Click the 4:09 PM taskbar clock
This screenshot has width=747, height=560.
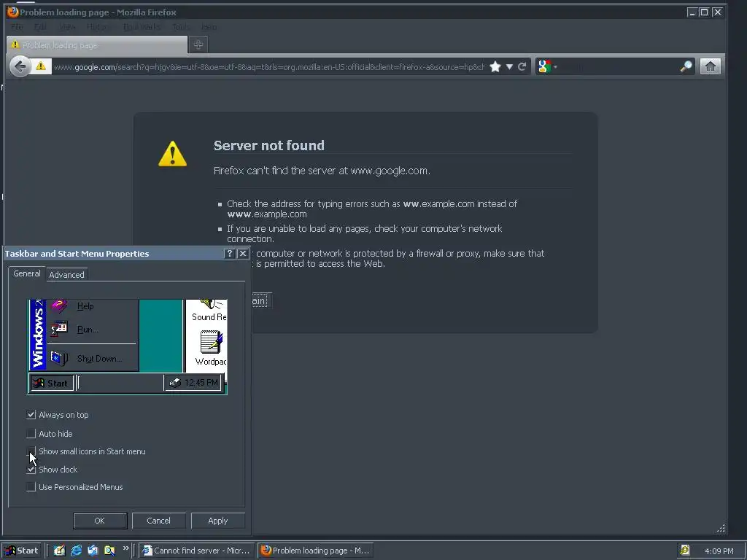(719, 551)
